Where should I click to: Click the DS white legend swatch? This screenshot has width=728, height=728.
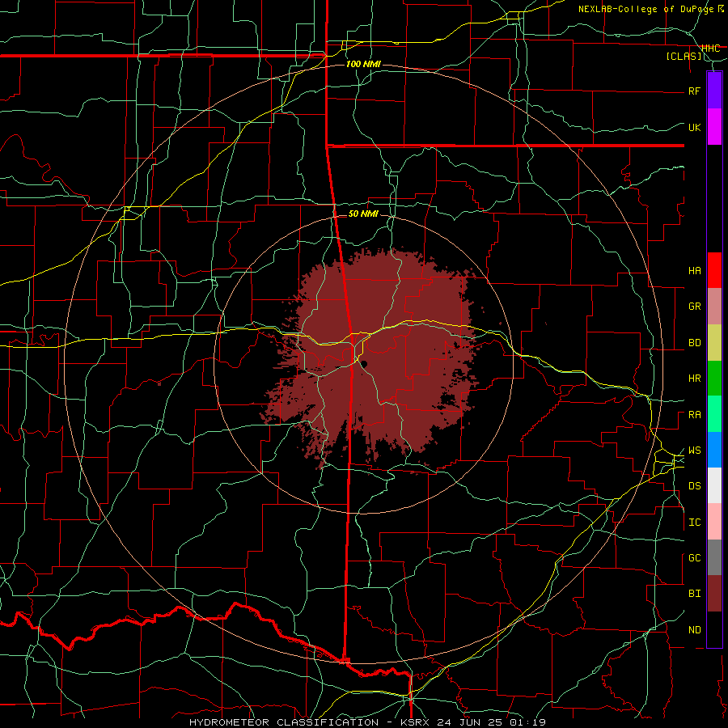click(x=714, y=485)
